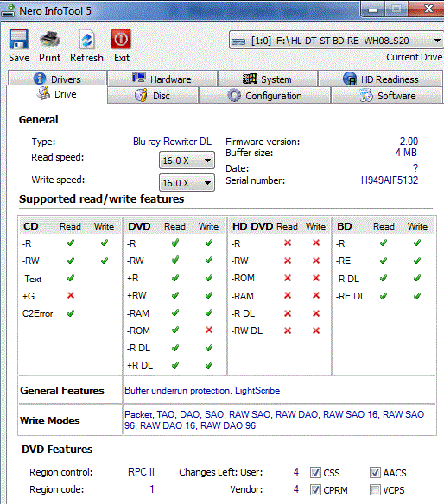Screen dimensions: 444x504
Task: Open the Drivers tab
Action: click(x=57, y=79)
